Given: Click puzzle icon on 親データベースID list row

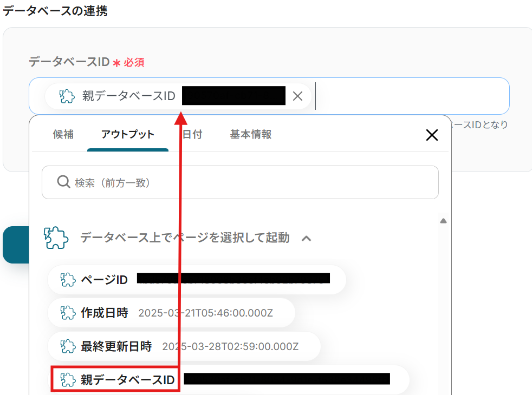Looking at the screenshot, I should (x=68, y=380).
